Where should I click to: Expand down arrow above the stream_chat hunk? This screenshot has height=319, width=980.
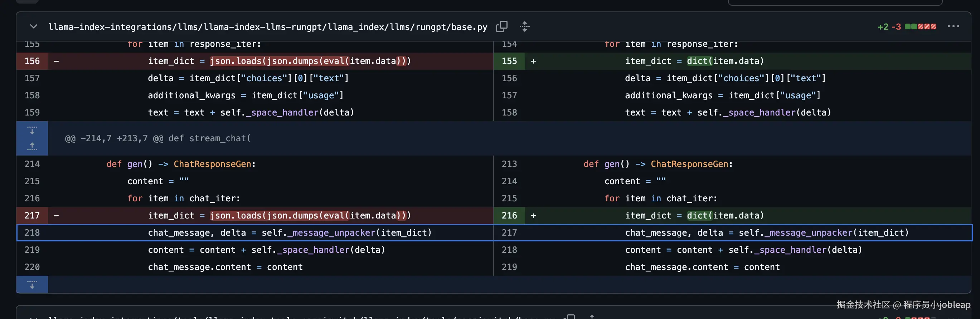32,131
